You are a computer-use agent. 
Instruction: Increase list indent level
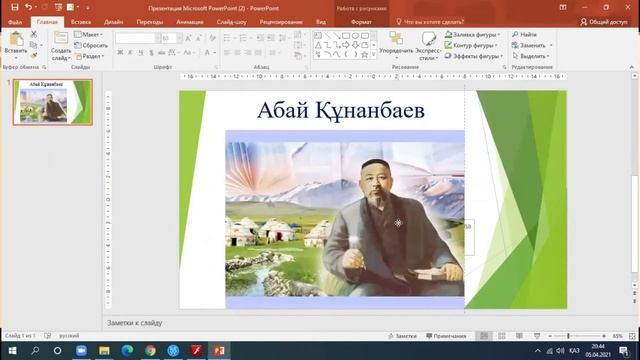[x=271, y=38]
